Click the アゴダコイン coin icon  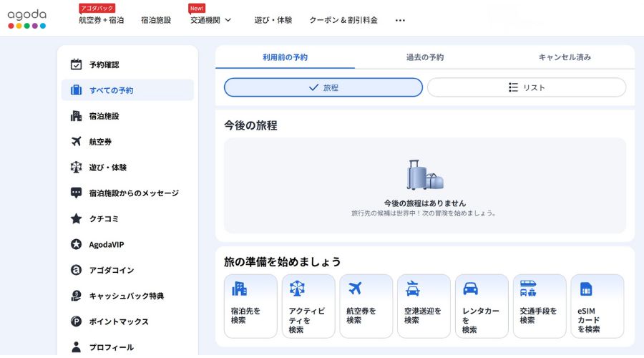click(x=76, y=270)
